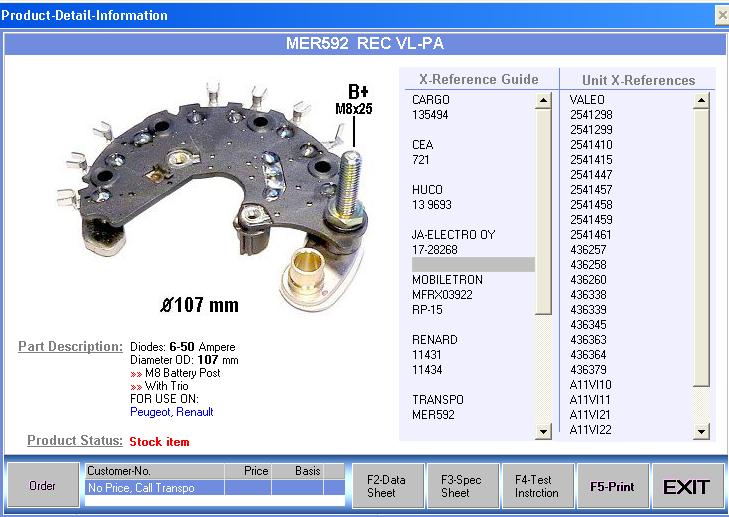This screenshot has width=729, height=517.
Task: Click the Price column header
Action: [248, 471]
